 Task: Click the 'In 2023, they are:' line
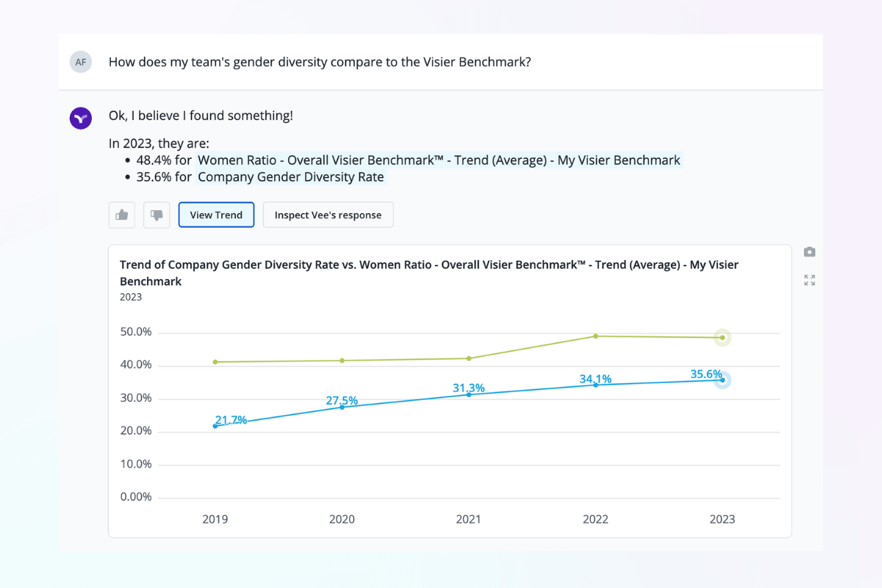tap(159, 144)
